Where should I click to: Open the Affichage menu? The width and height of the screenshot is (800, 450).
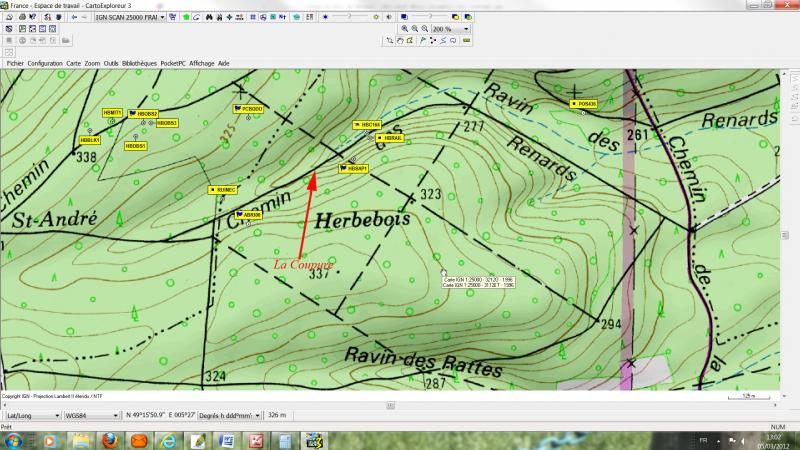pos(202,63)
